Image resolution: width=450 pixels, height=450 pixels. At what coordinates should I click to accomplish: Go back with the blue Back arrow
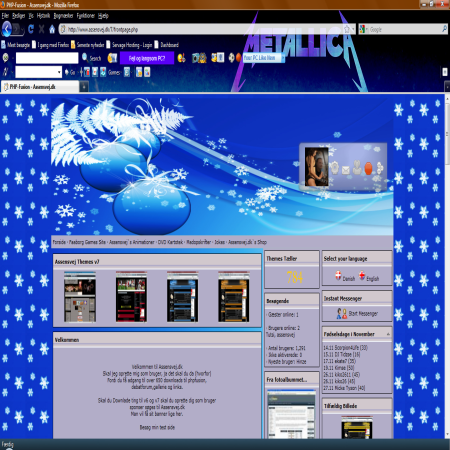tap(7, 29)
